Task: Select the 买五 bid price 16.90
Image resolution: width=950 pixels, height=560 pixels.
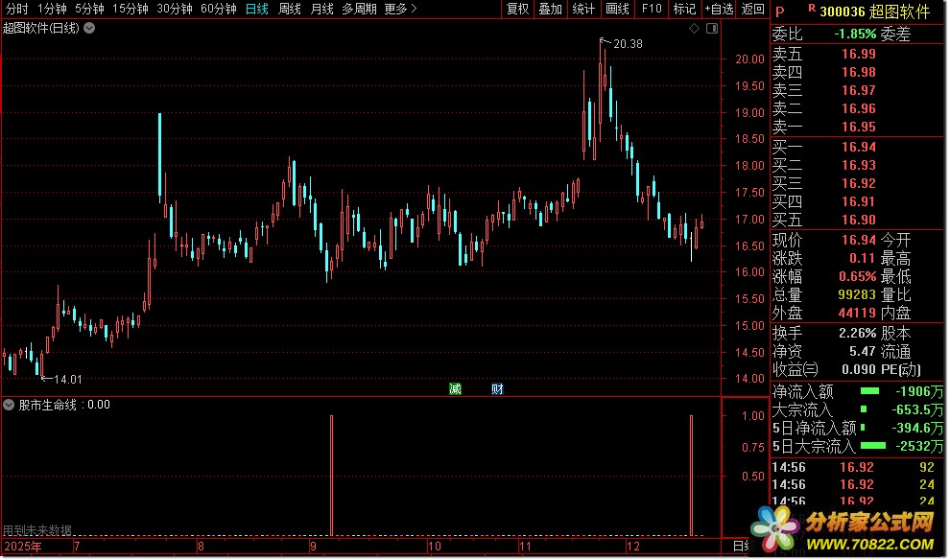Action: pyautogui.click(x=859, y=220)
